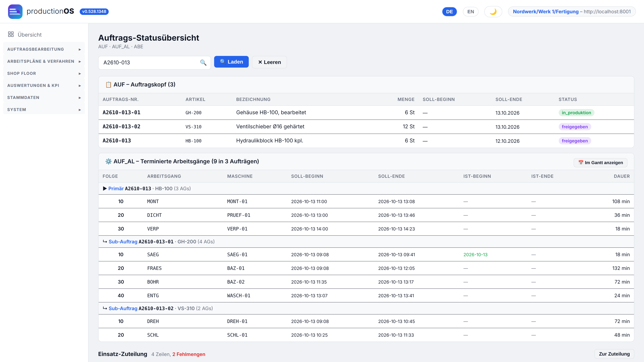The height and width of the screenshot is (362, 644).
Task: Click the productionOS logo icon
Action: 15,11
